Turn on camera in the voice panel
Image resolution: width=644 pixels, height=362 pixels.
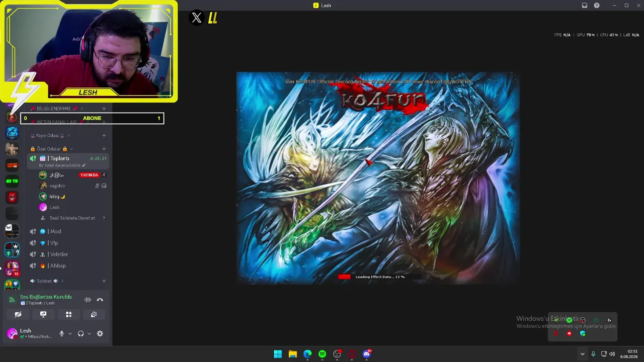pos(18,314)
